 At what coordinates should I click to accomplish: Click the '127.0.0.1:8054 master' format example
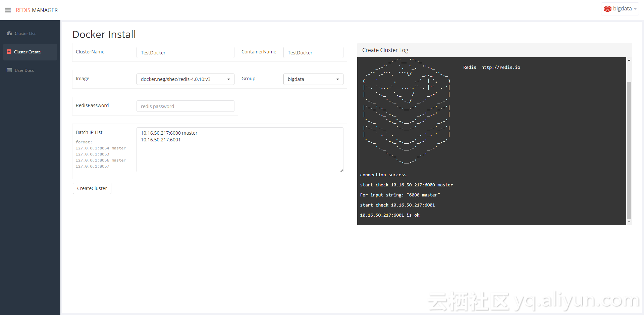tap(101, 148)
